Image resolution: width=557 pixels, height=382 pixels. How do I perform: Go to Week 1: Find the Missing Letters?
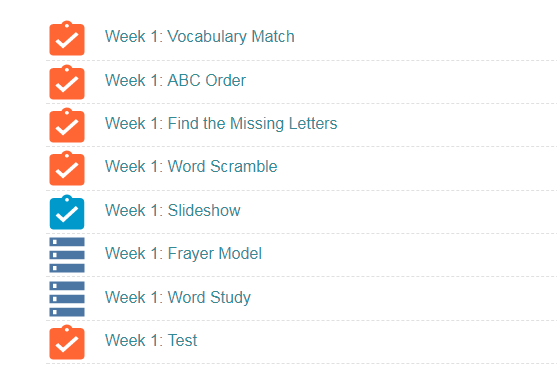(x=221, y=123)
